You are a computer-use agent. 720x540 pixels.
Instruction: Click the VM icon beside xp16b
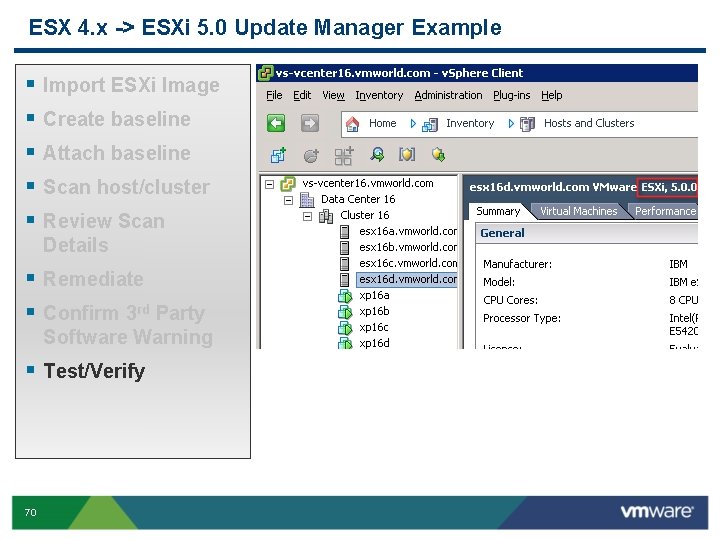click(x=345, y=312)
